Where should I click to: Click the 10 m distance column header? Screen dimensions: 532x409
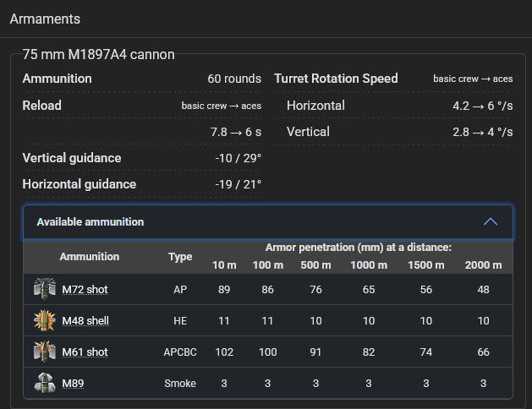(x=224, y=265)
